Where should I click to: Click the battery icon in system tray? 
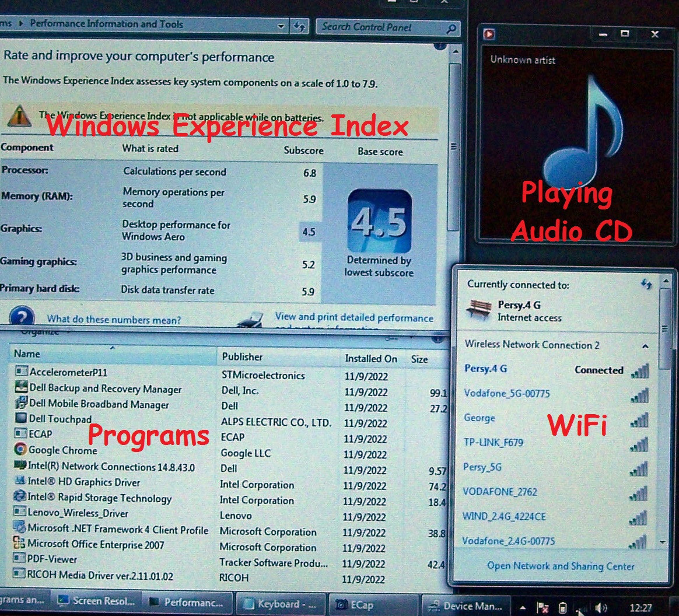(562, 607)
